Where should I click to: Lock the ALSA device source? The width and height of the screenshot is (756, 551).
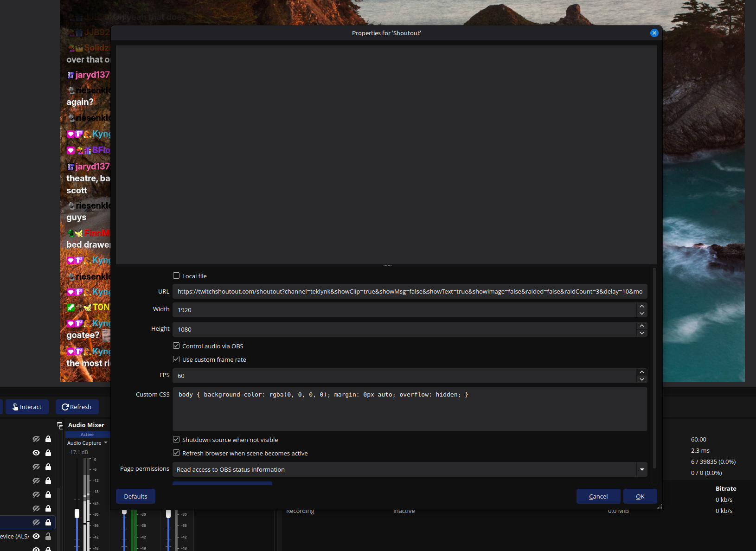[48, 536]
